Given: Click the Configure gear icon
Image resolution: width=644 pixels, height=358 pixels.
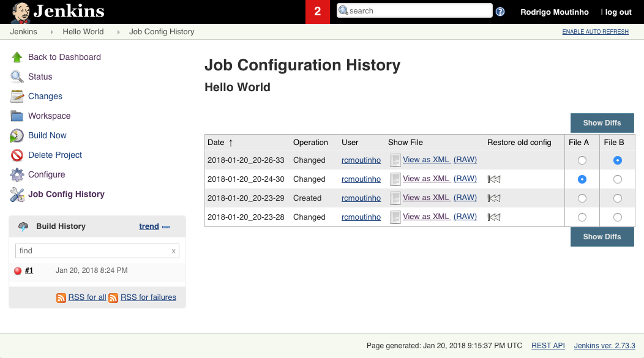Looking at the screenshot, I should [17, 174].
